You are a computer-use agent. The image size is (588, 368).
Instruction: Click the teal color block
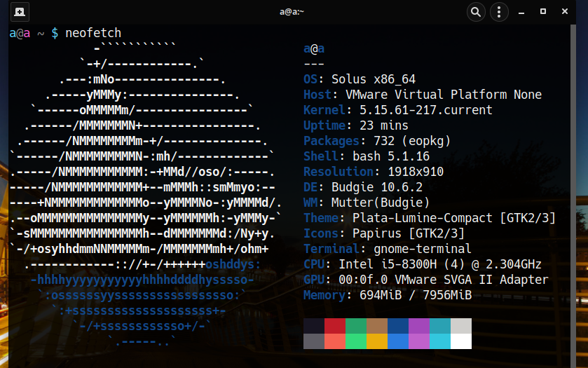440,326
